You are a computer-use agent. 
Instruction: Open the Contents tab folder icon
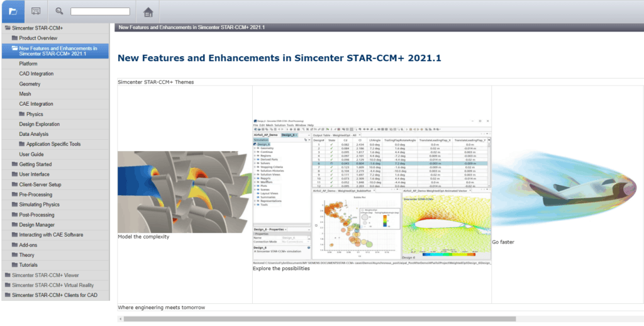tap(14, 11)
